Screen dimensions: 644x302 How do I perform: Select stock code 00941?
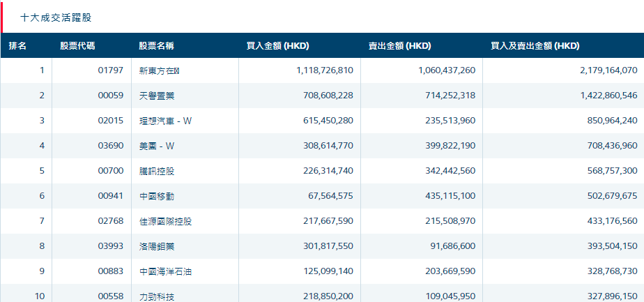pos(111,196)
